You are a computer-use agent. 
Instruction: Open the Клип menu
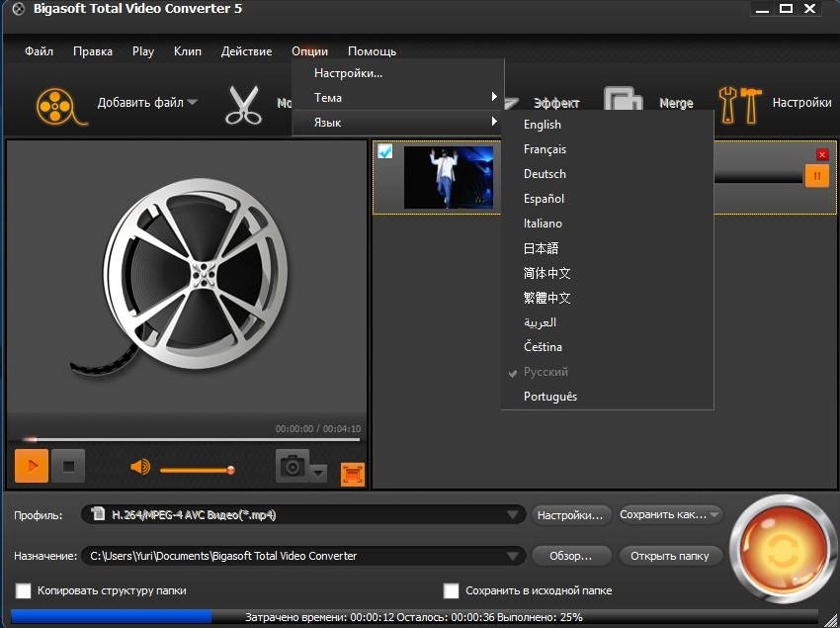(188, 51)
